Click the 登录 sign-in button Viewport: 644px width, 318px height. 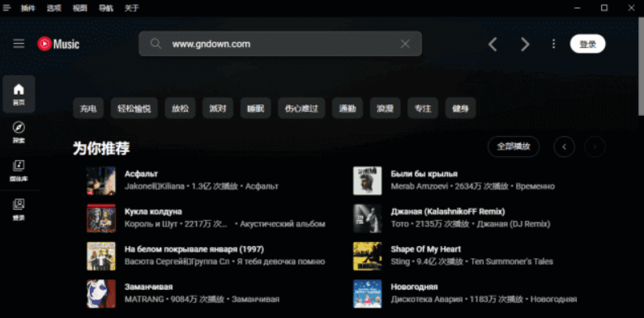coord(588,44)
